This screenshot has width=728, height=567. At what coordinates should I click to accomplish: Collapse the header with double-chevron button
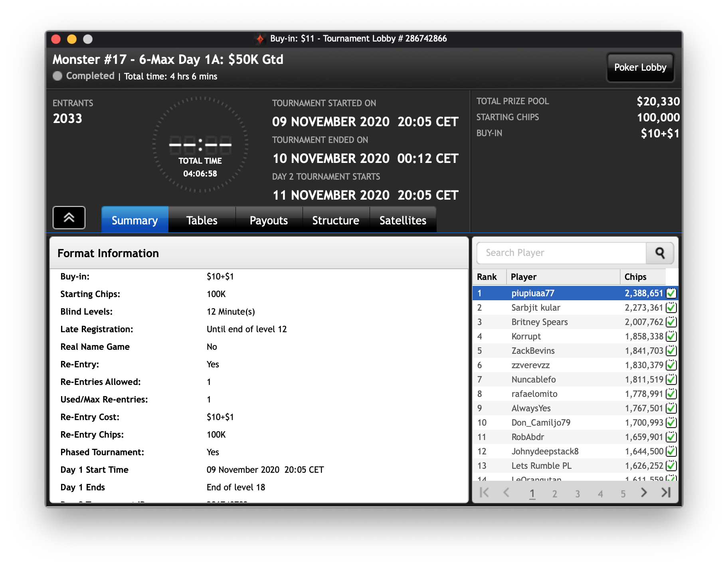[69, 218]
